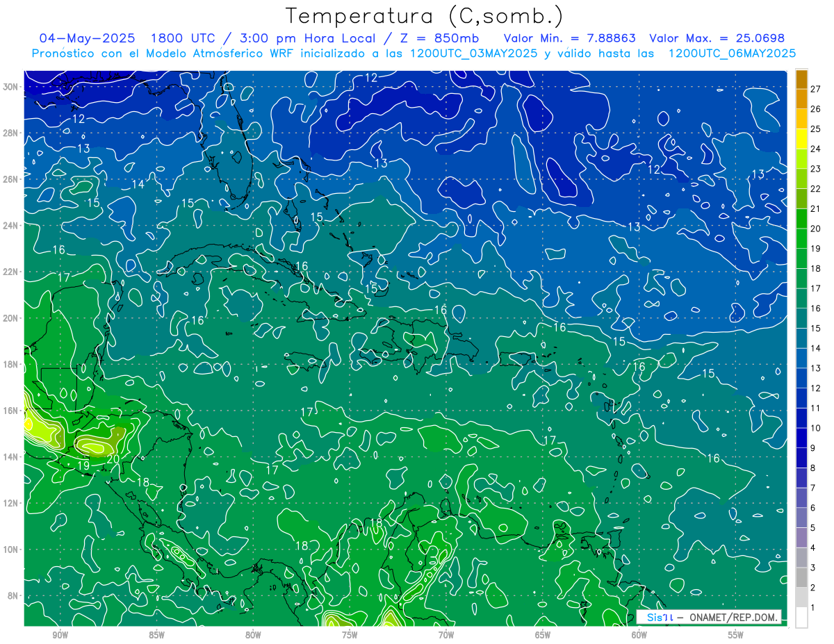Pick the legend color band labeled 12

coord(801,379)
